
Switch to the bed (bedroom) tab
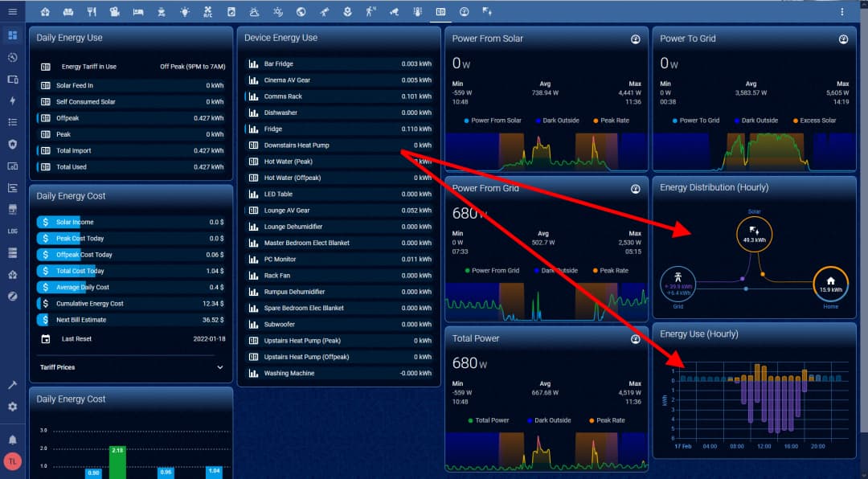tap(137, 12)
